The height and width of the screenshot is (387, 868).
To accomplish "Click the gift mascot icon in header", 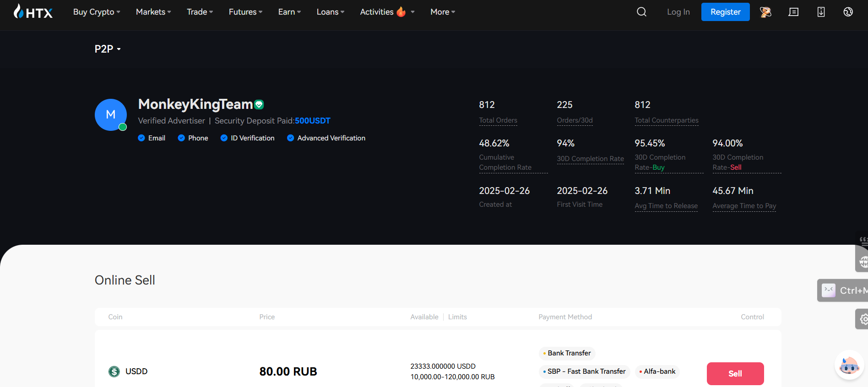I will click(765, 12).
